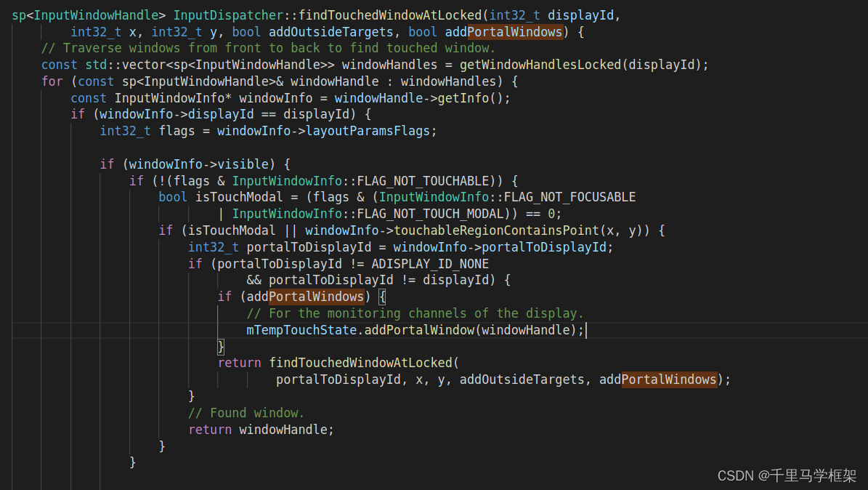Click the 'for' loop keyword

click(x=52, y=81)
